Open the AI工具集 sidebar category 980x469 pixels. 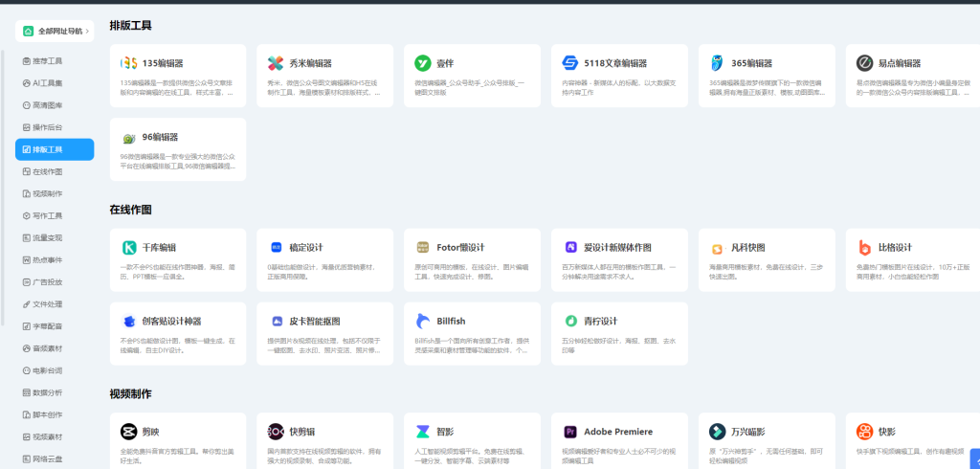click(x=48, y=83)
